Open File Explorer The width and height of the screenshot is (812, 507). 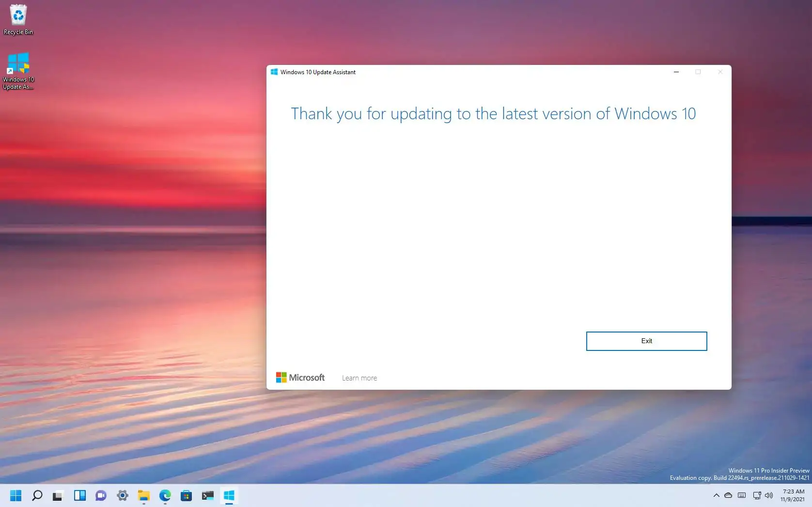click(143, 496)
